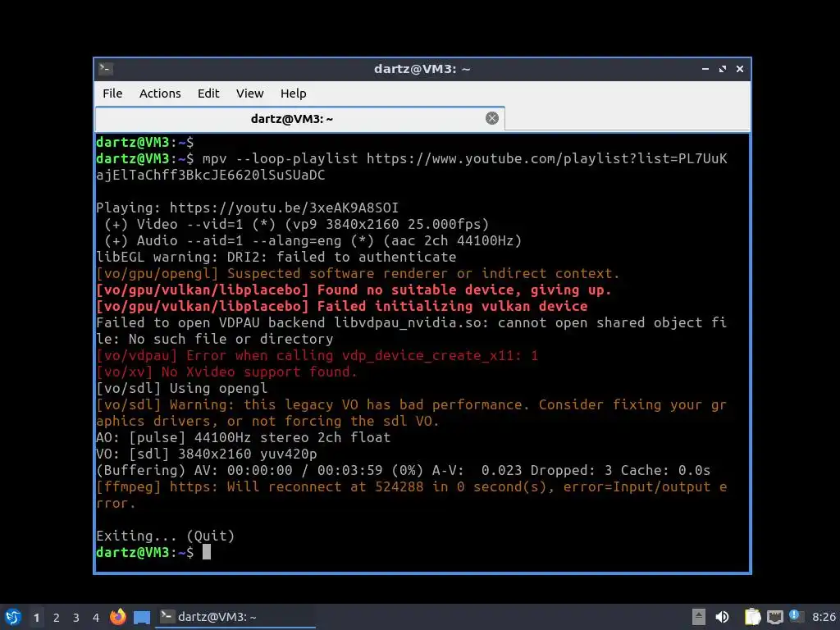
Task: Open the Lubuntu start menu
Action: pos(13,617)
